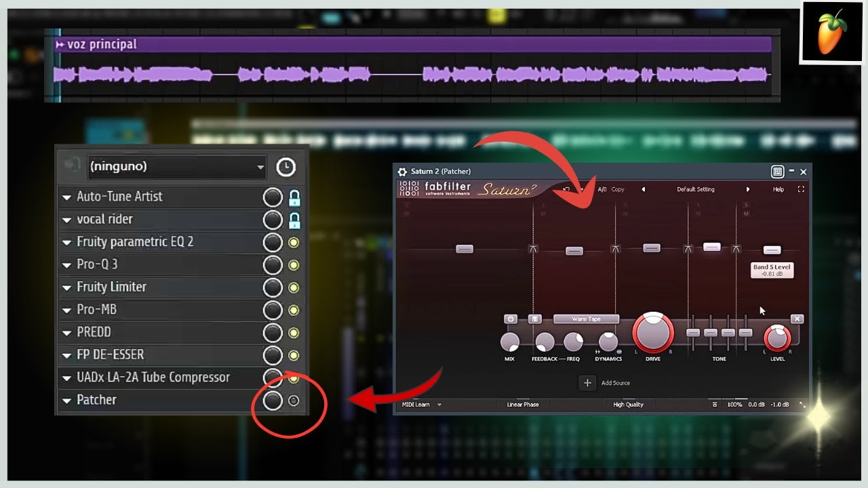Select the previous preset arrow in Saturn 2

tap(643, 189)
